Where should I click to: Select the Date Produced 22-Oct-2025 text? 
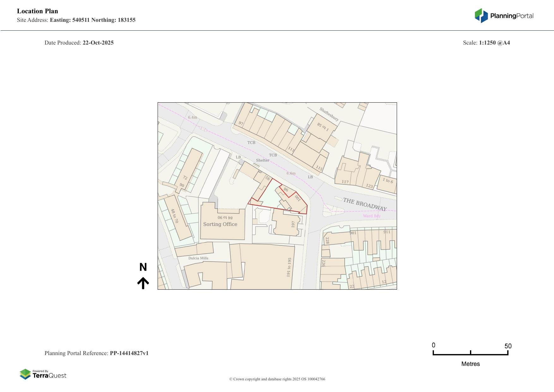79,43
